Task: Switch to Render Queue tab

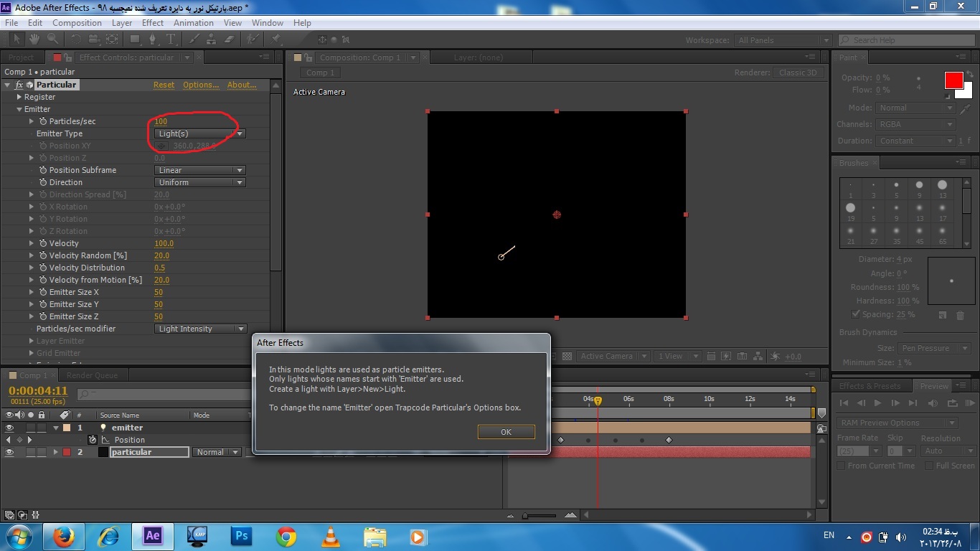Action: click(x=93, y=375)
